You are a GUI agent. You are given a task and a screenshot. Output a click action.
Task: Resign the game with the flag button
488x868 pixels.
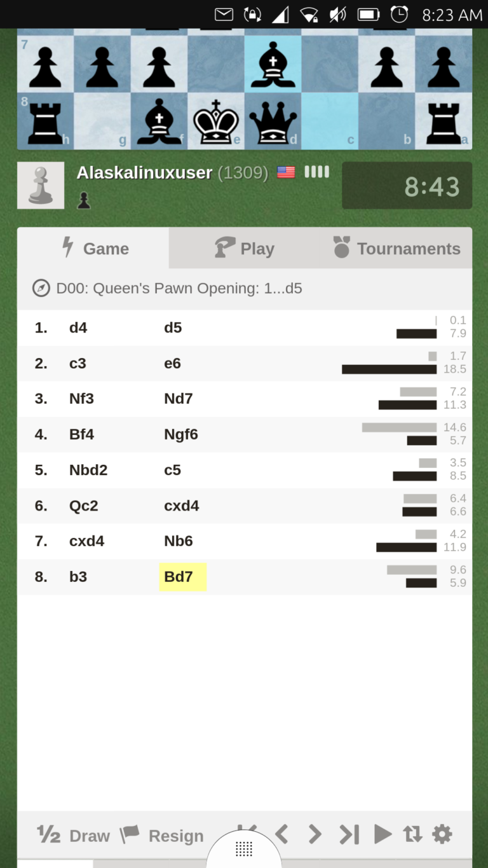pyautogui.click(x=162, y=835)
